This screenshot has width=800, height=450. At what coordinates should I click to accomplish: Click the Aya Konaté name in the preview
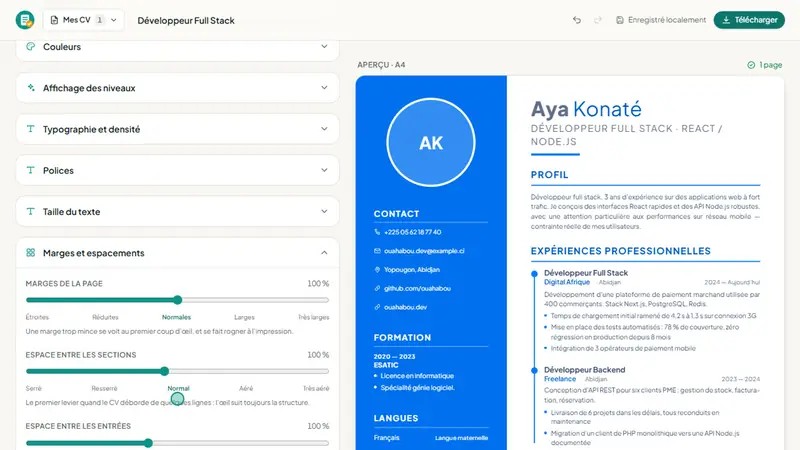tap(586, 109)
